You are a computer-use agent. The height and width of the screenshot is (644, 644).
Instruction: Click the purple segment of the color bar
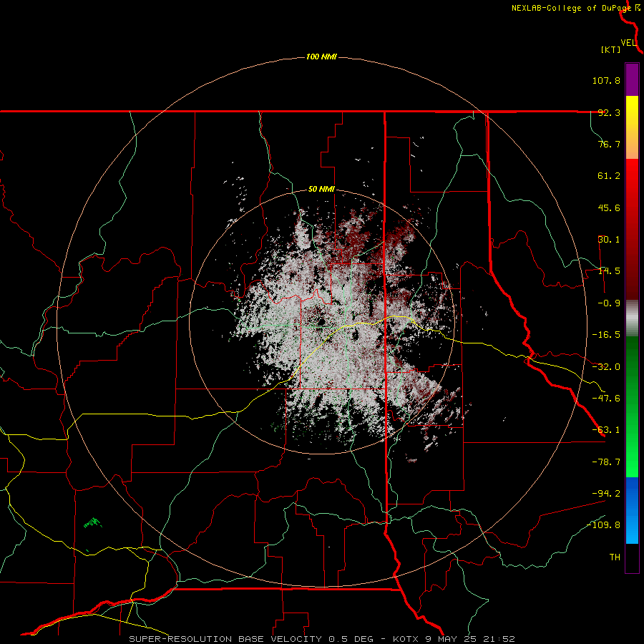click(x=632, y=79)
